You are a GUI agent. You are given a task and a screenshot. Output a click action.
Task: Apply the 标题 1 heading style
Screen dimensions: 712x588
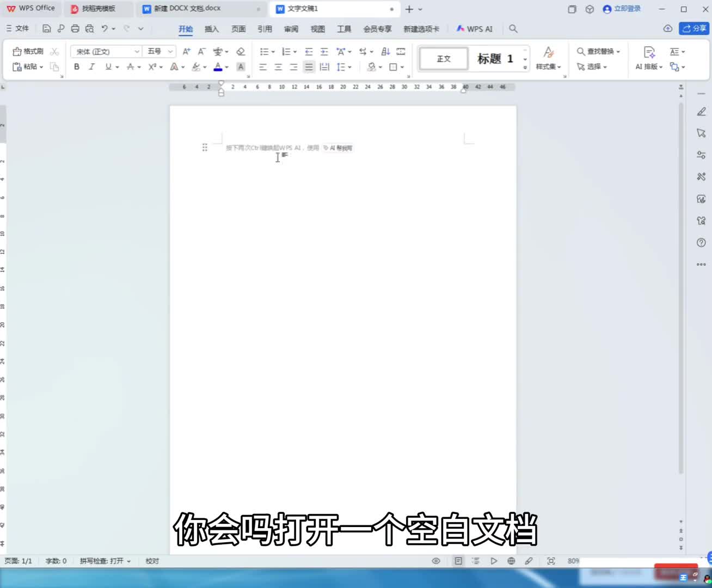(495, 59)
